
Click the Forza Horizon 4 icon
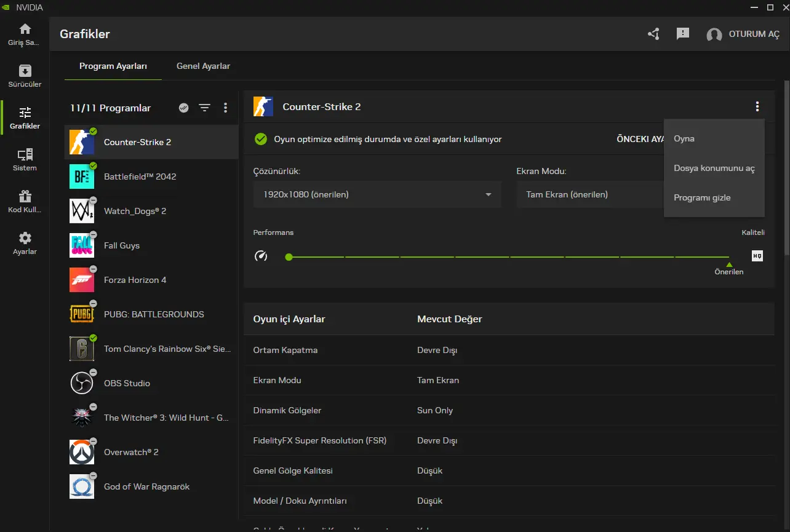pyautogui.click(x=82, y=280)
